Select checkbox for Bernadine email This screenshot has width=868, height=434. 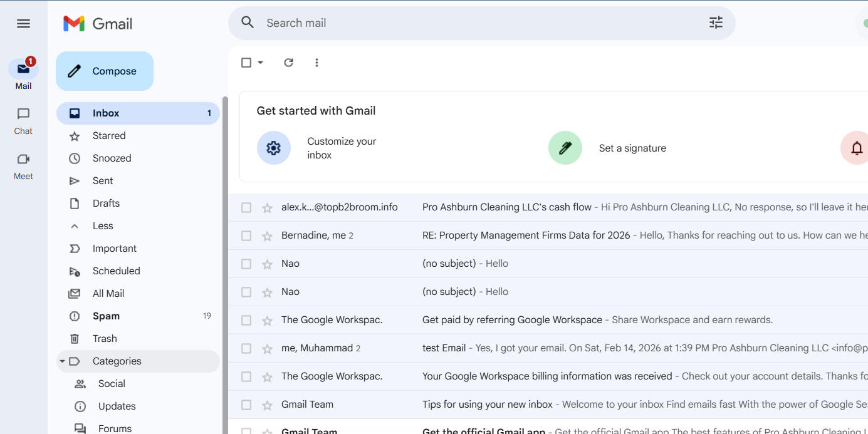tap(246, 236)
